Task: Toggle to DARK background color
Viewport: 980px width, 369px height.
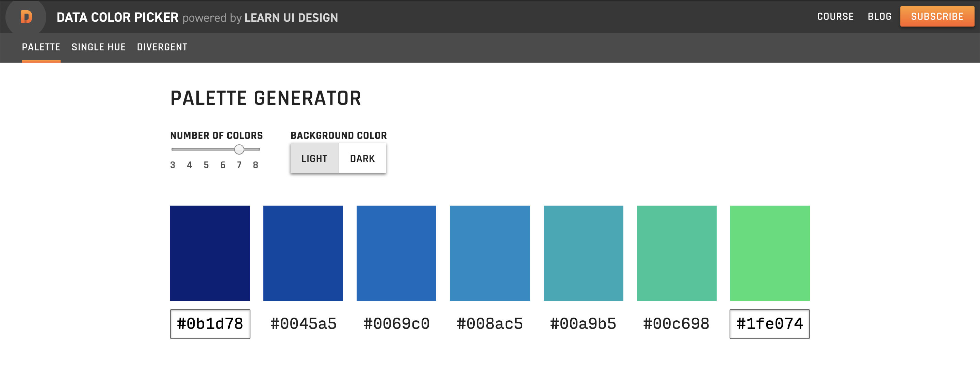Action: click(362, 158)
